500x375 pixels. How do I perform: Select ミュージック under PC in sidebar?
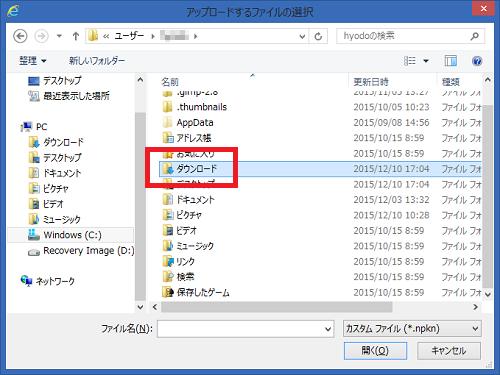coord(55,220)
